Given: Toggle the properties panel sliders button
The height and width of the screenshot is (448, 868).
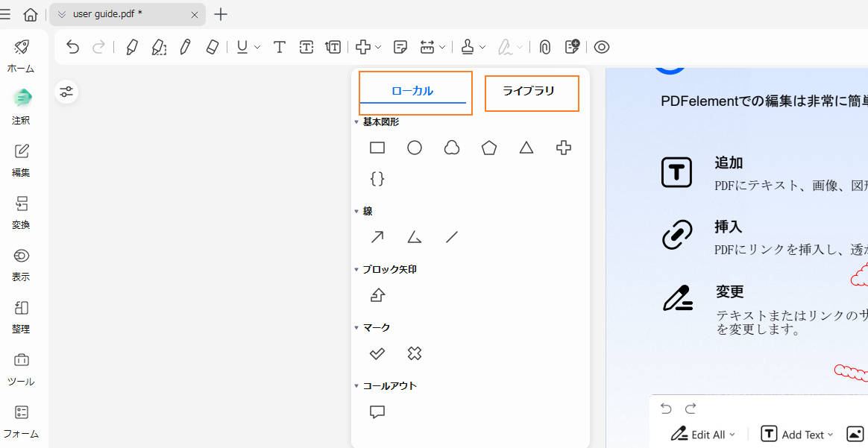Looking at the screenshot, I should [x=67, y=92].
